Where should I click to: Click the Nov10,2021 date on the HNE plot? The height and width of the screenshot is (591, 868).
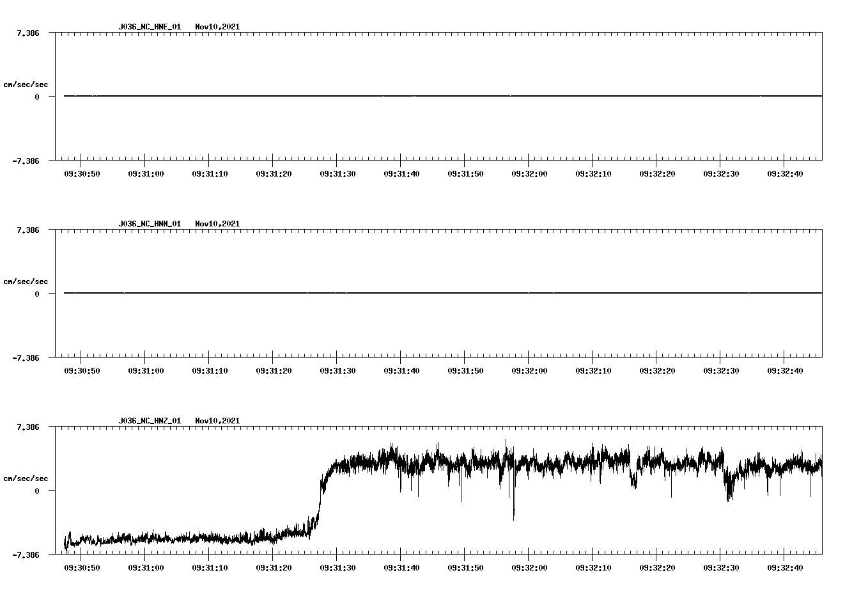pos(217,27)
